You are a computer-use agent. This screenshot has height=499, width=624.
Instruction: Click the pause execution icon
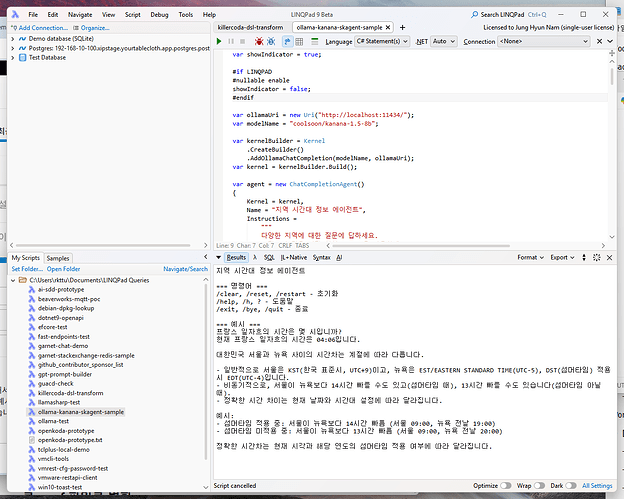[231, 41]
